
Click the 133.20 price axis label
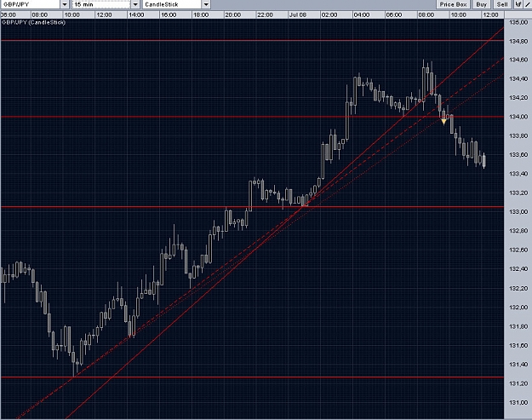click(x=518, y=193)
